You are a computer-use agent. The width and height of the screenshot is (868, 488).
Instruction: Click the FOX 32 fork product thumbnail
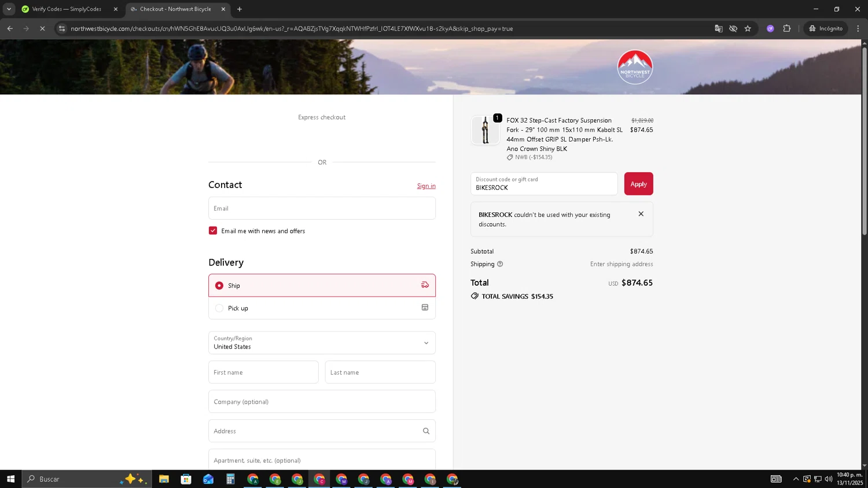(x=485, y=130)
